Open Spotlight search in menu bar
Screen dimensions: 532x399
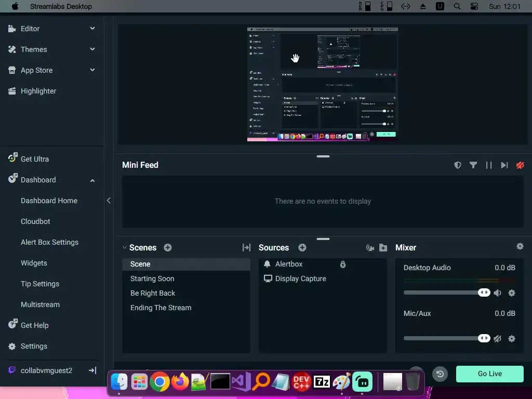point(457,6)
